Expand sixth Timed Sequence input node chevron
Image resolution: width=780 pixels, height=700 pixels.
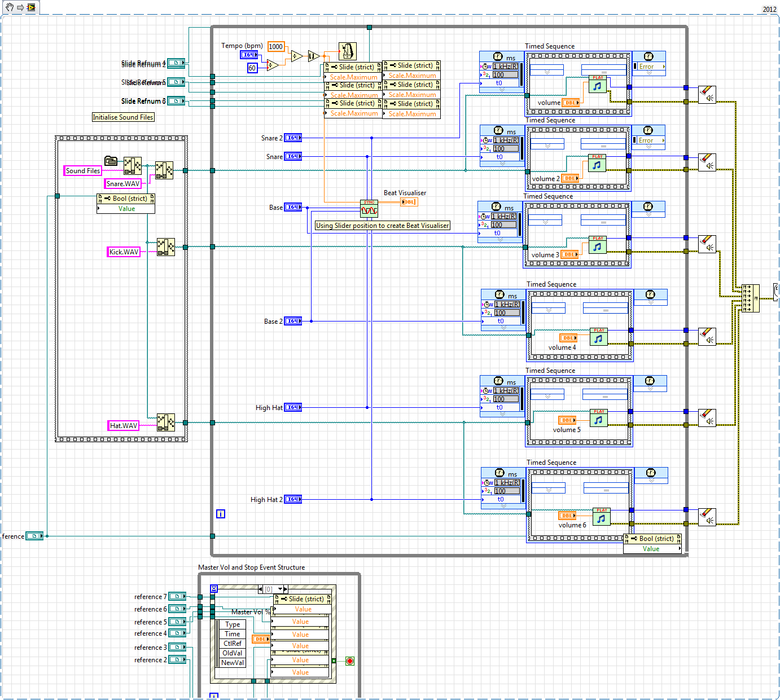pos(503,506)
